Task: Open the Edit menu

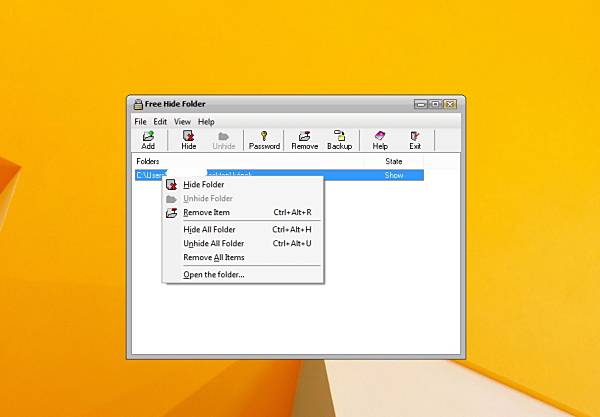Action: click(160, 122)
